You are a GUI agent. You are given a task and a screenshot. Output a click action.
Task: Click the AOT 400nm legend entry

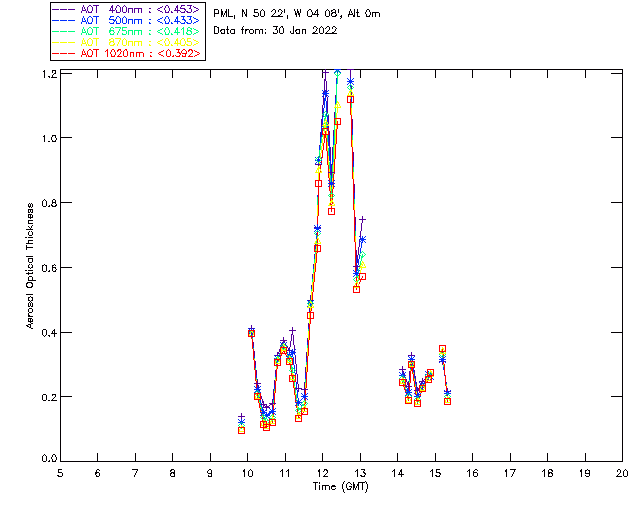[127, 9]
